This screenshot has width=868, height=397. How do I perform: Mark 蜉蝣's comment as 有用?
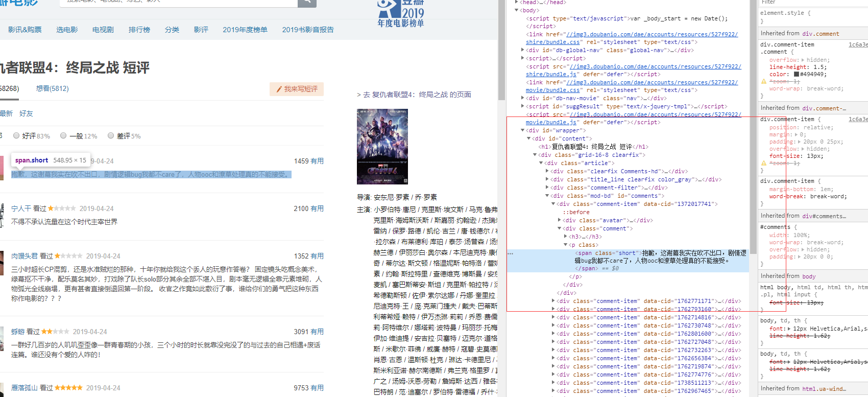tap(317, 332)
